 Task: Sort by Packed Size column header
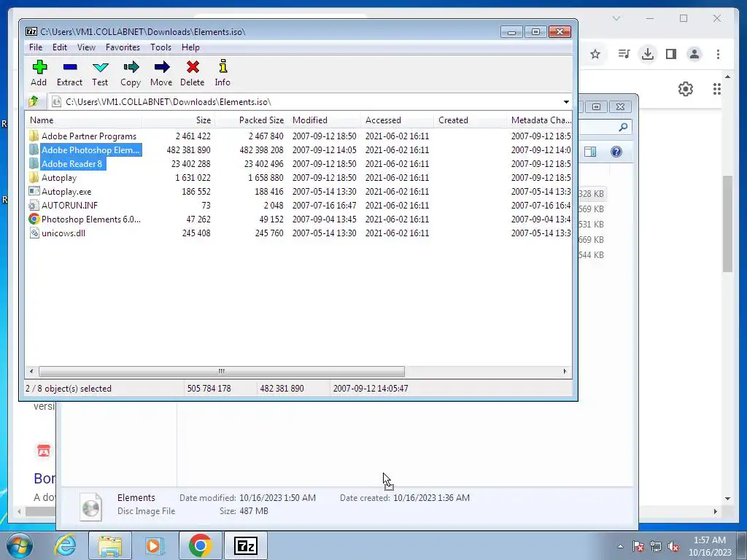(x=251, y=120)
